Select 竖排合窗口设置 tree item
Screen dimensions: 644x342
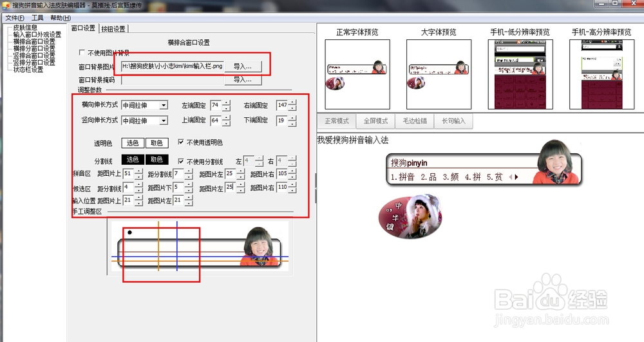[x=34, y=55]
